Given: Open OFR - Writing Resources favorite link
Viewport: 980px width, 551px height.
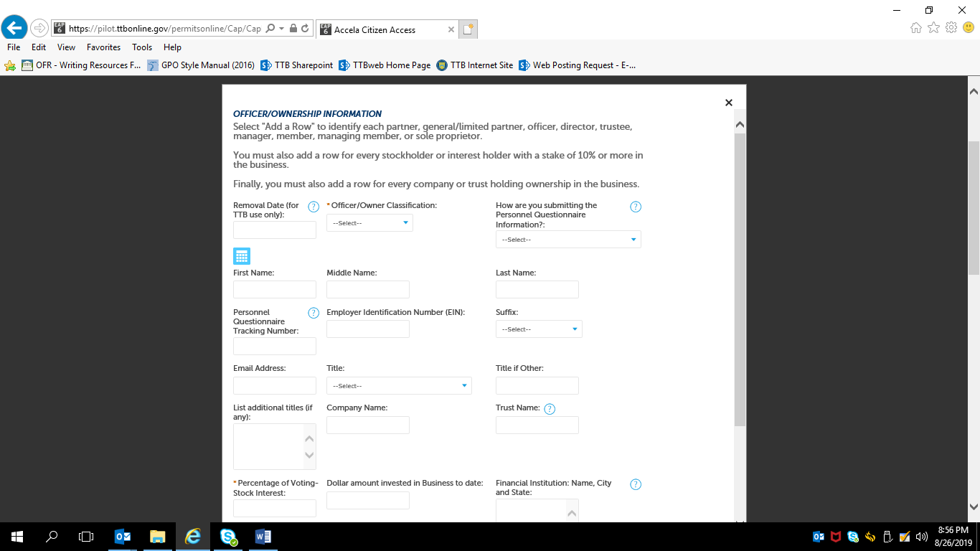Looking at the screenshot, I should click(81, 65).
